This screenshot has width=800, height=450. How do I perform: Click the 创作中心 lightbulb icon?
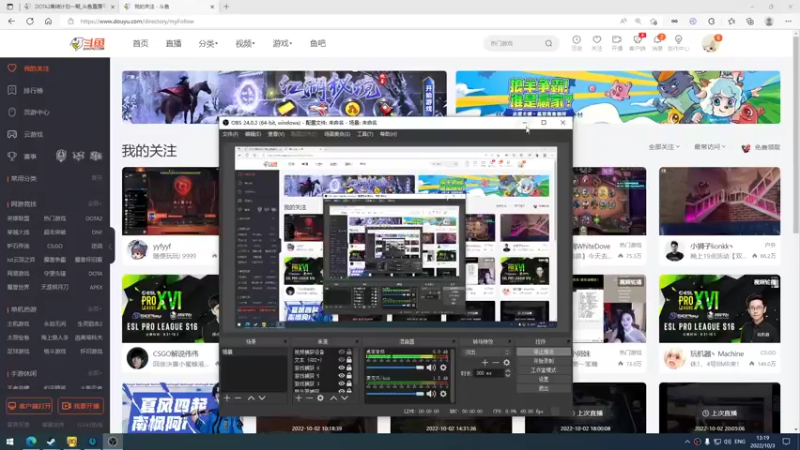(x=678, y=43)
